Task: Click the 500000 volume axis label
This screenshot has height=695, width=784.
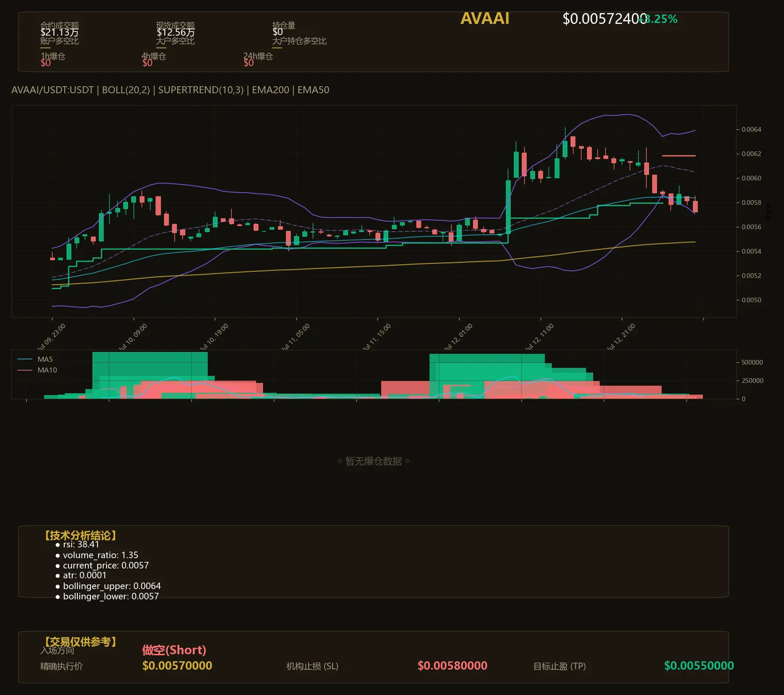Action: coord(752,362)
